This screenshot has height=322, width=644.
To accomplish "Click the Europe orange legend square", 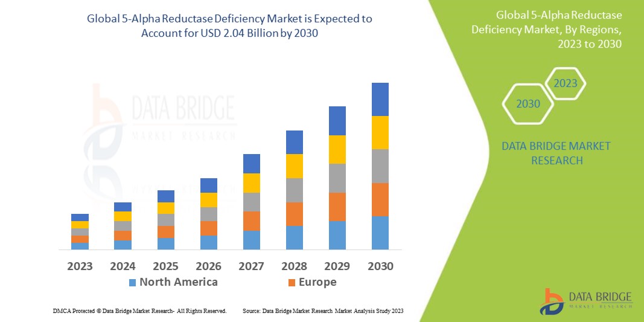I will (292, 282).
